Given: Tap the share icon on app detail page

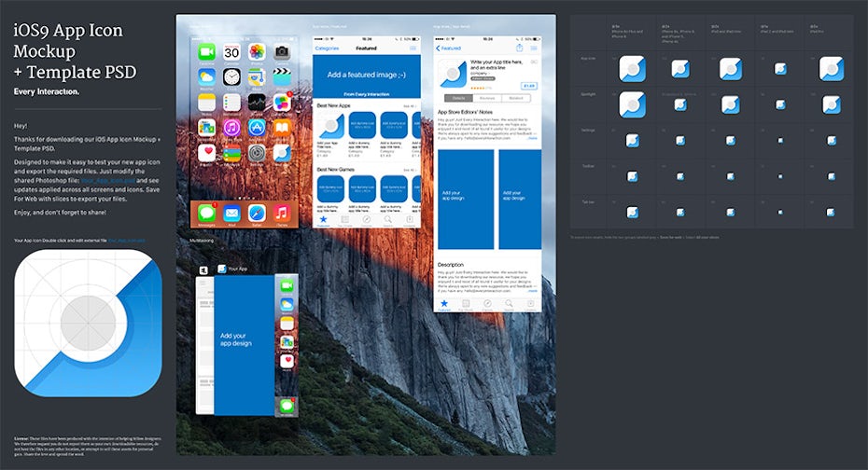Looking at the screenshot, I should coord(519,48).
